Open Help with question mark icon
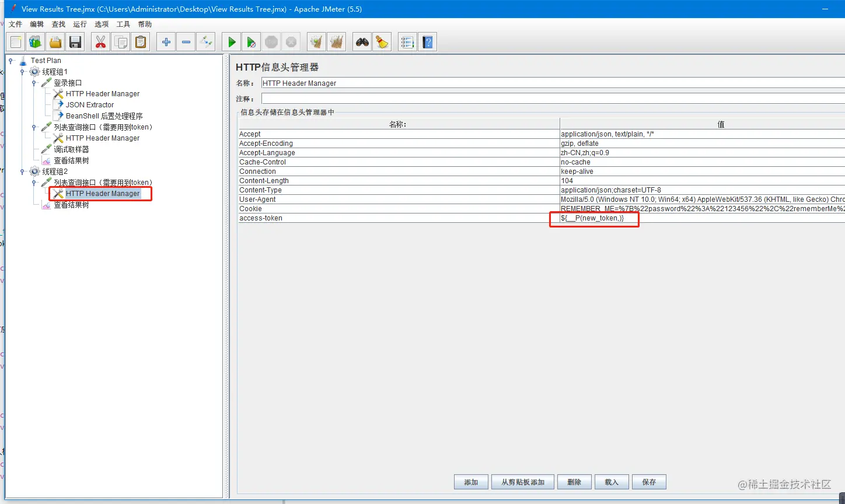This screenshot has width=845, height=504. (x=428, y=42)
